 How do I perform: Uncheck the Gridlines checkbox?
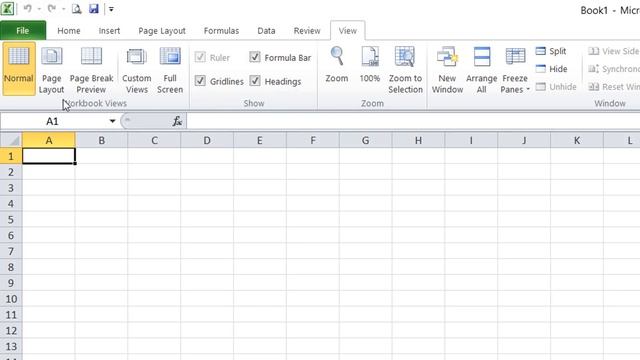click(200, 81)
